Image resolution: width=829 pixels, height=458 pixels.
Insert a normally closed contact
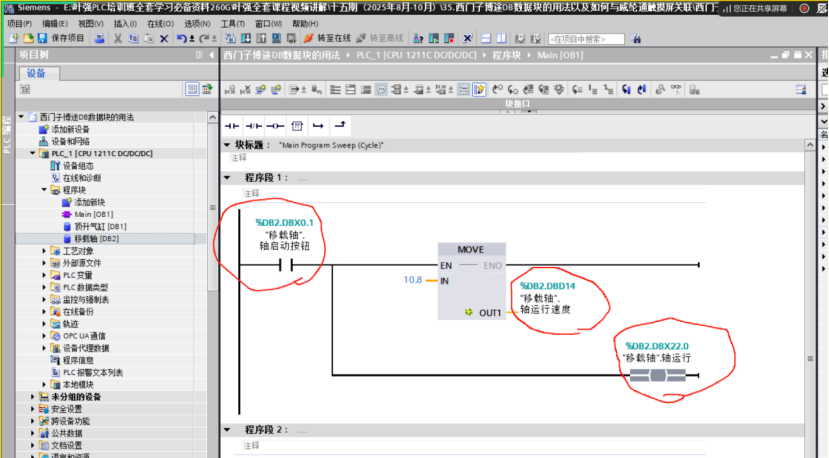click(253, 126)
